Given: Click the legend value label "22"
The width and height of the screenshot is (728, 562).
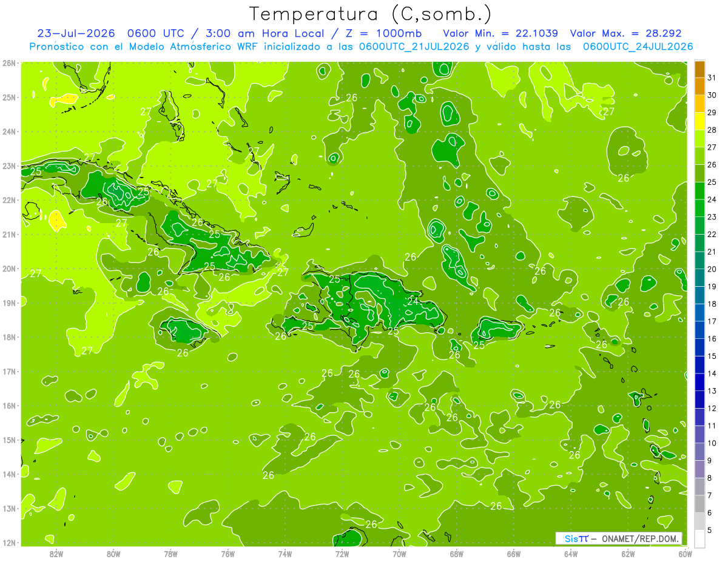Looking at the screenshot, I should [712, 234].
